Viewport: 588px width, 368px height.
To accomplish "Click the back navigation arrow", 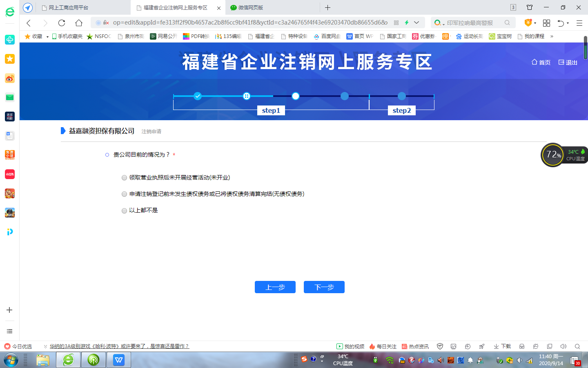I will (x=29, y=23).
